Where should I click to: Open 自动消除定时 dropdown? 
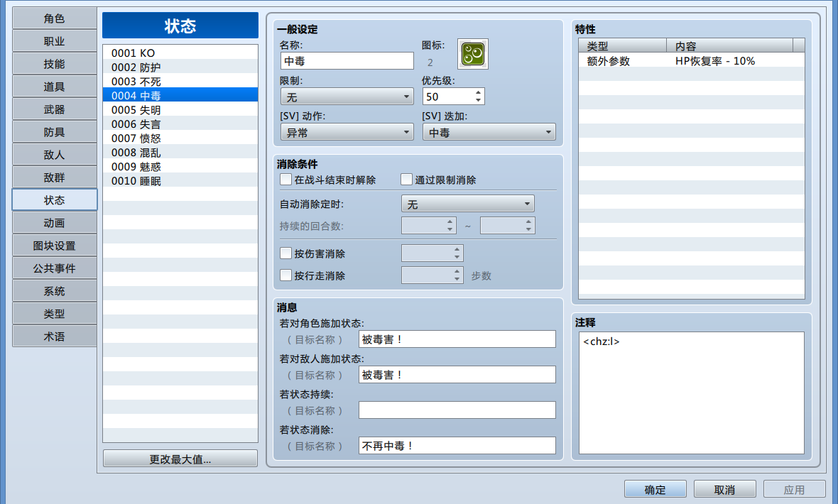click(x=467, y=204)
